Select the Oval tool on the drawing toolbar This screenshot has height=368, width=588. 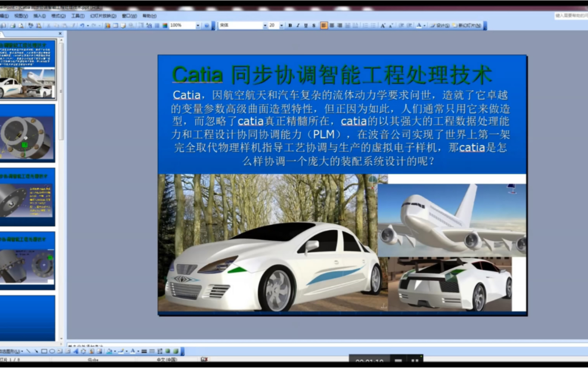click(x=52, y=352)
